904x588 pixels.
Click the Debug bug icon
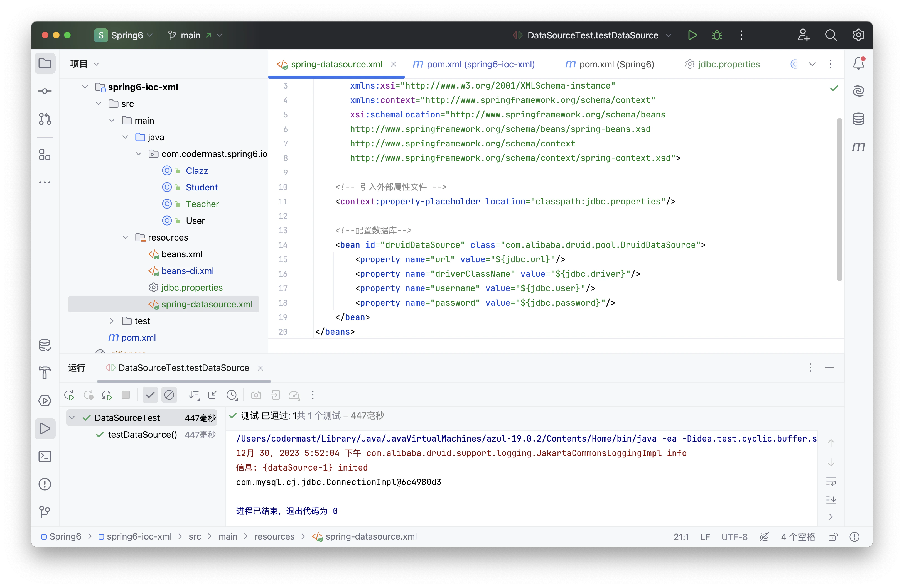[717, 35]
